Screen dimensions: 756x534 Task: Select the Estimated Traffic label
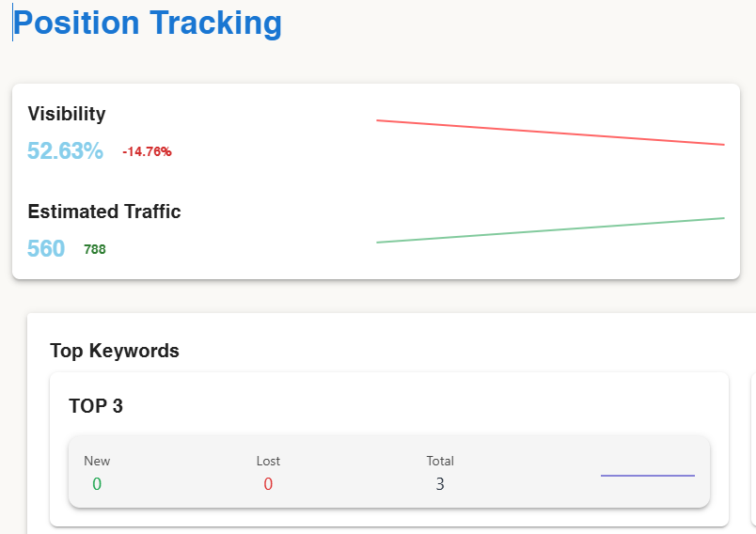coord(104,212)
